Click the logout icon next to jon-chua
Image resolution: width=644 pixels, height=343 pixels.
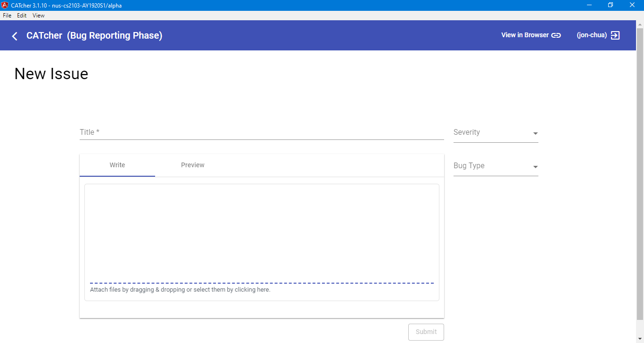point(615,35)
